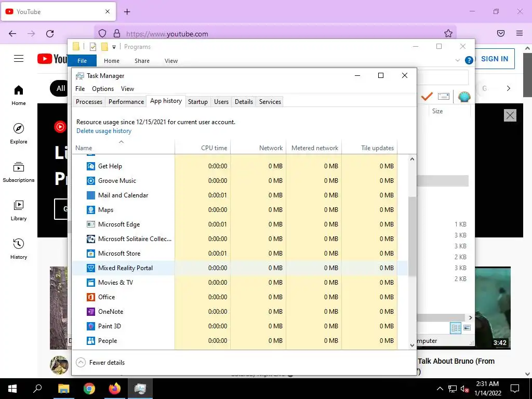Open notification center in taskbar

pyautogui.click(x=515, y=389)
